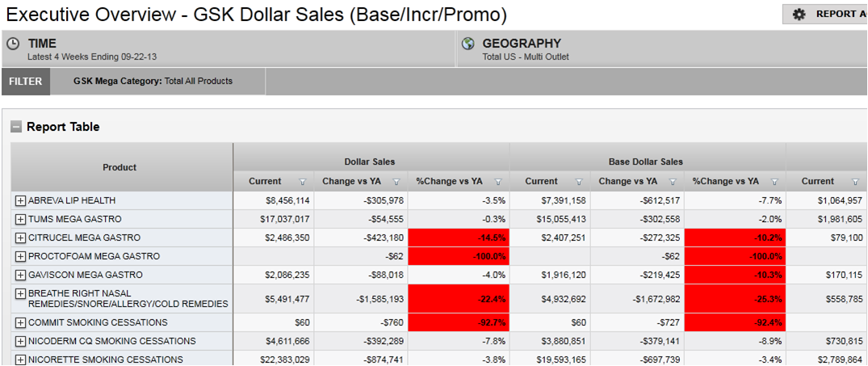868x366 pixels.
Task: Expand the NICORETTE SMOKING CESSATIONS row
Action: point(20,360)
